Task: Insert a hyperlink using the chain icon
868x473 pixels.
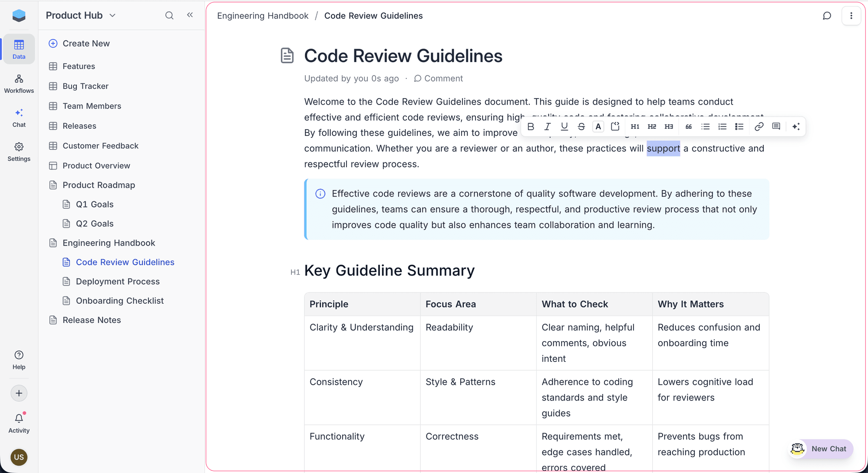Action: (759, 126)
